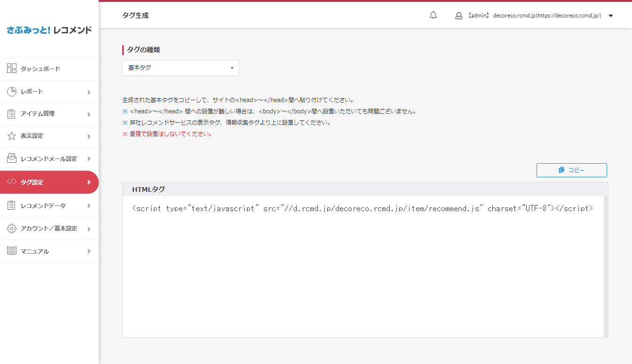Expand マニュアル submenu chevron
The height and width of the screenshot is (364, 632).
tap(89, 252)
